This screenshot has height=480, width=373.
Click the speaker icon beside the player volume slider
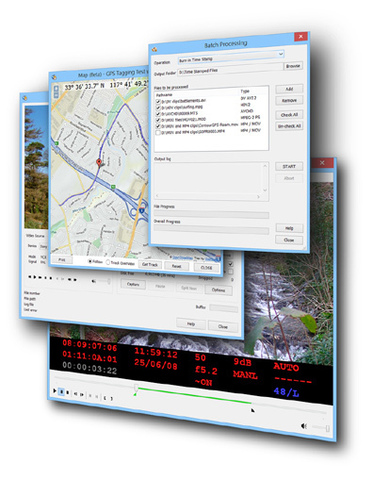304,426
